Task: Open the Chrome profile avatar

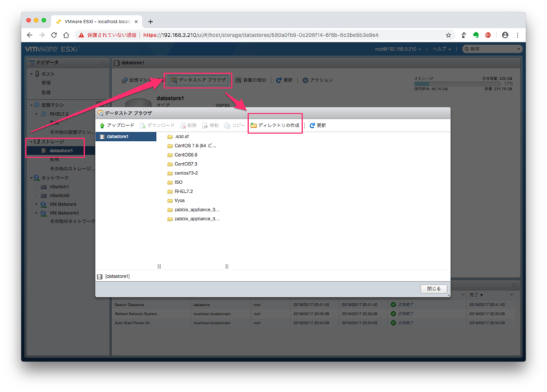Action: click(505, 35)
